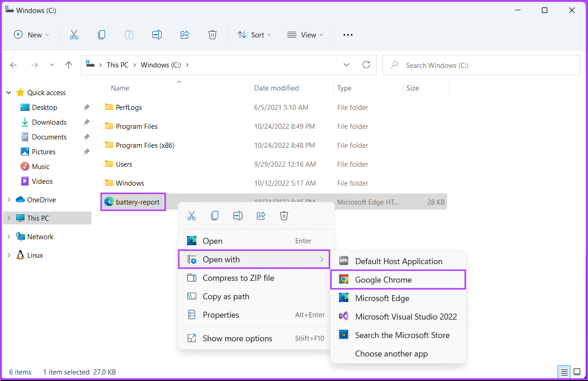The width and height of the screenshot is (588, 381).
Task: Expand the OneDrive tree node
Action: tap(9, 200)
